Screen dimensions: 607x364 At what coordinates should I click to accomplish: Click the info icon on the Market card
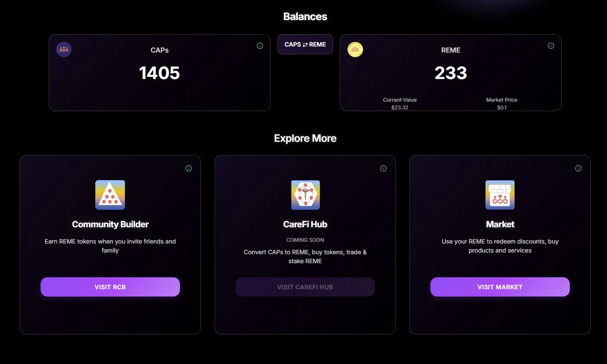point(578,168)
